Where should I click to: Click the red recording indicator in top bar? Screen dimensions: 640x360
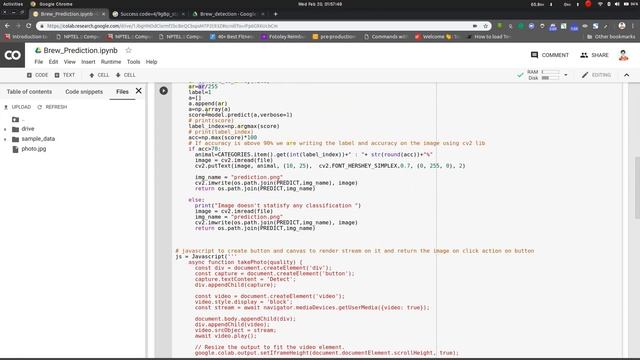click(588, 4)
